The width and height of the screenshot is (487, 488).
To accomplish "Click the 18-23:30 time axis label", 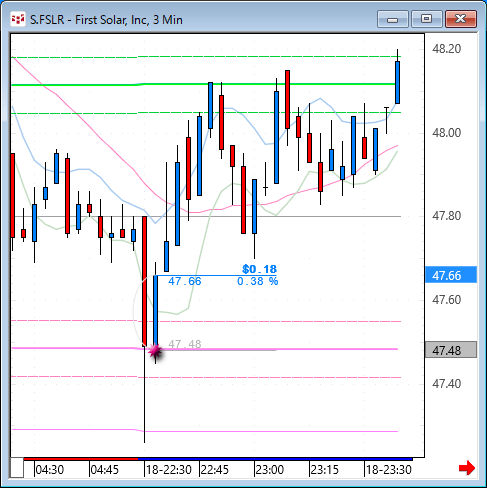I will pyautogui.click(x=389, y=470).
